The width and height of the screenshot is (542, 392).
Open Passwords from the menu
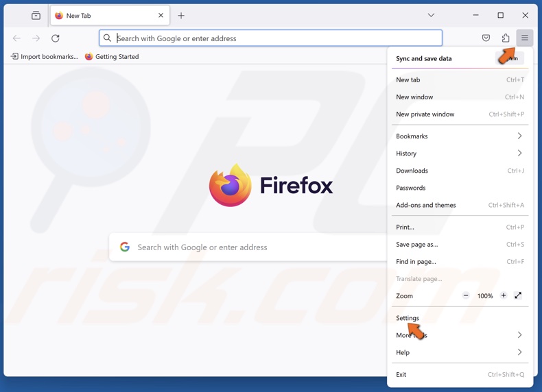pyautogui.click(x=460, y=188)
